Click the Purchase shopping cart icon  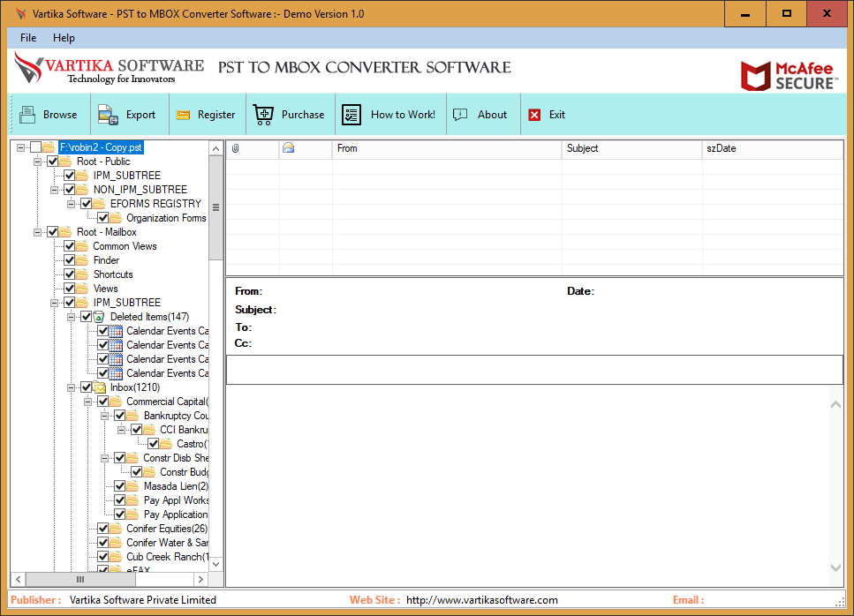263,115
